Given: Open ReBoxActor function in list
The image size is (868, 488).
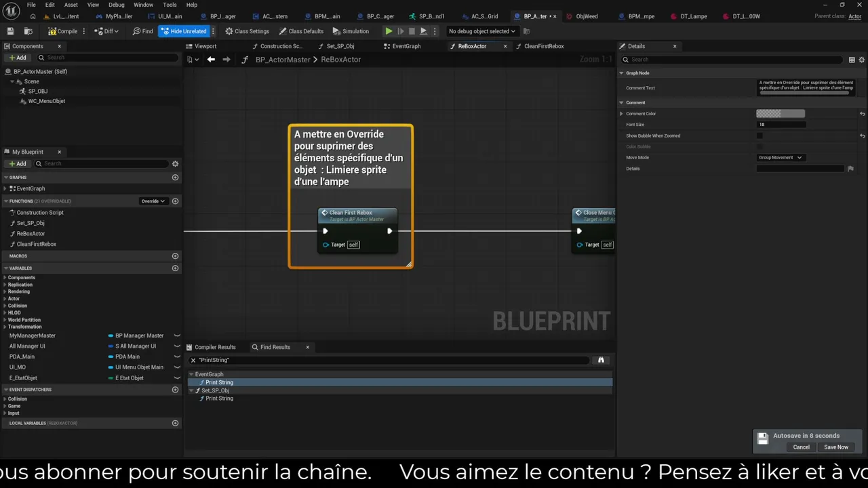Looking at the screenshot, I should pyautogui.click(x=31, y=233).
